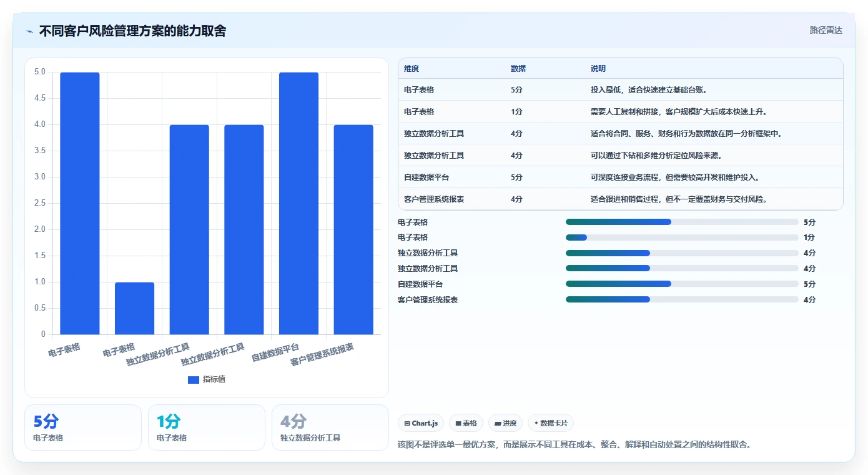Click the 客户管理系统报表 progress bar

click(682, 299)
